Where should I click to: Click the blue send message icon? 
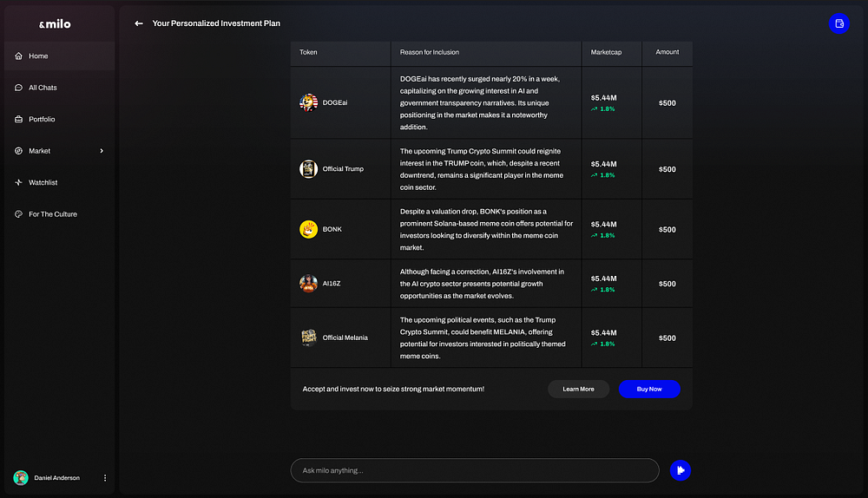681,470
